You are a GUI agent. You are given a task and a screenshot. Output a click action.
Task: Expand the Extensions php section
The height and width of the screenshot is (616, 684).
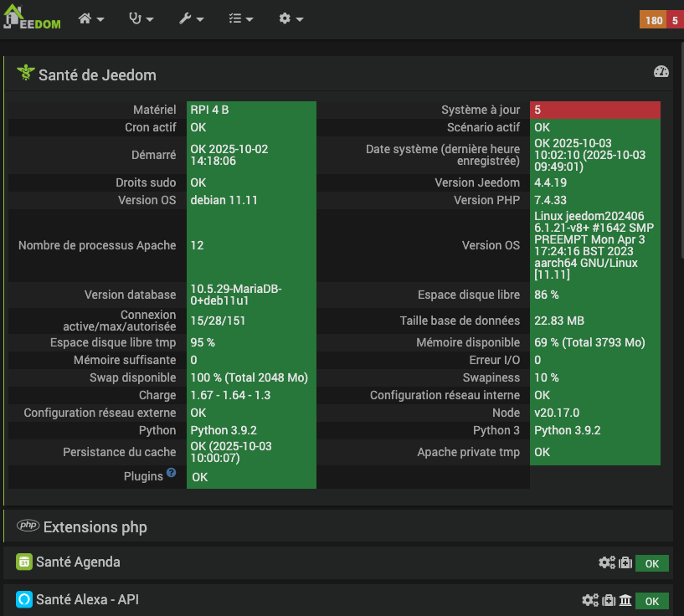(95, 527)
